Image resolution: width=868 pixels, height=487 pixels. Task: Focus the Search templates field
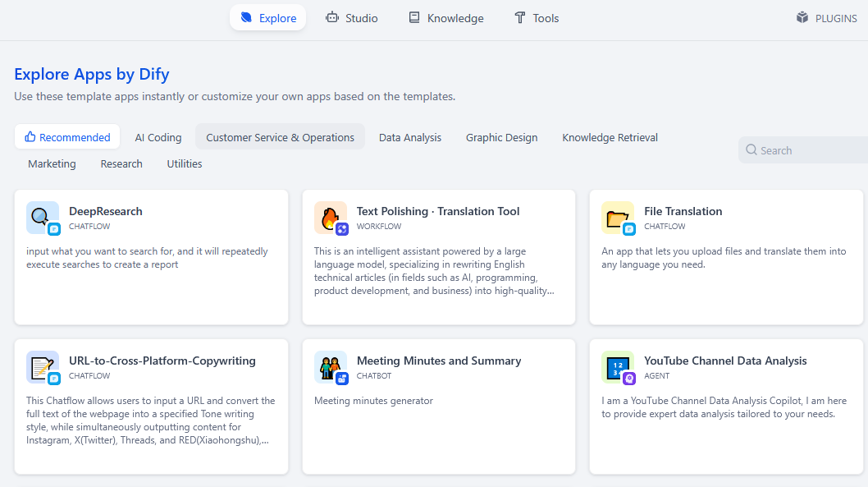coord(803,149)
